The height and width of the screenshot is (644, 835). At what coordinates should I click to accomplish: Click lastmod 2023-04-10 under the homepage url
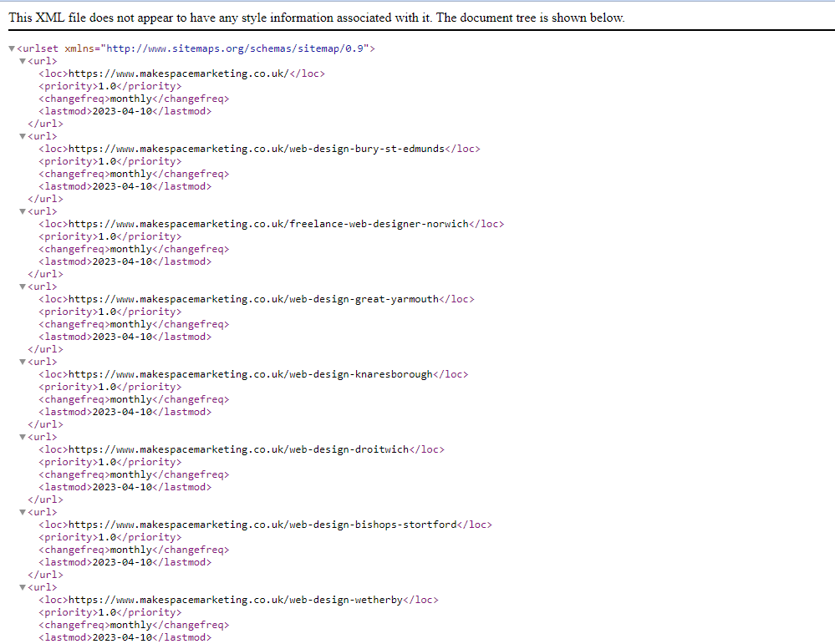coord(125,111)
